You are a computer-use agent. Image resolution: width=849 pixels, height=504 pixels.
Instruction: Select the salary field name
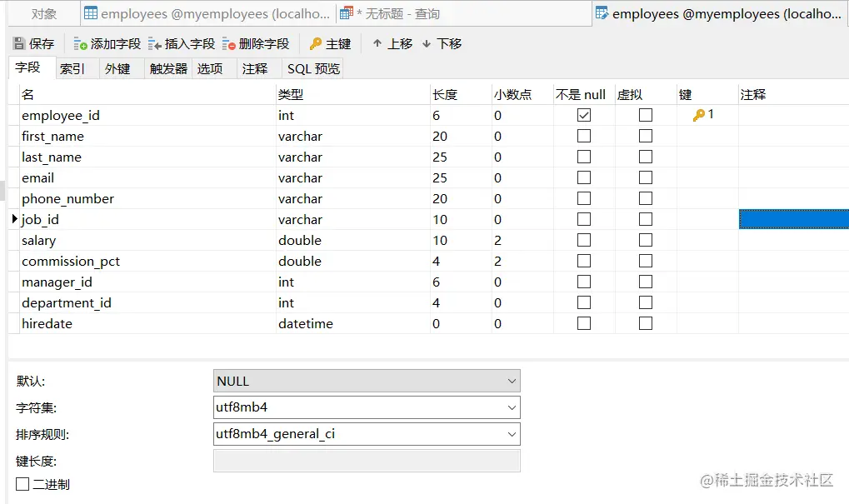(38, 241)
